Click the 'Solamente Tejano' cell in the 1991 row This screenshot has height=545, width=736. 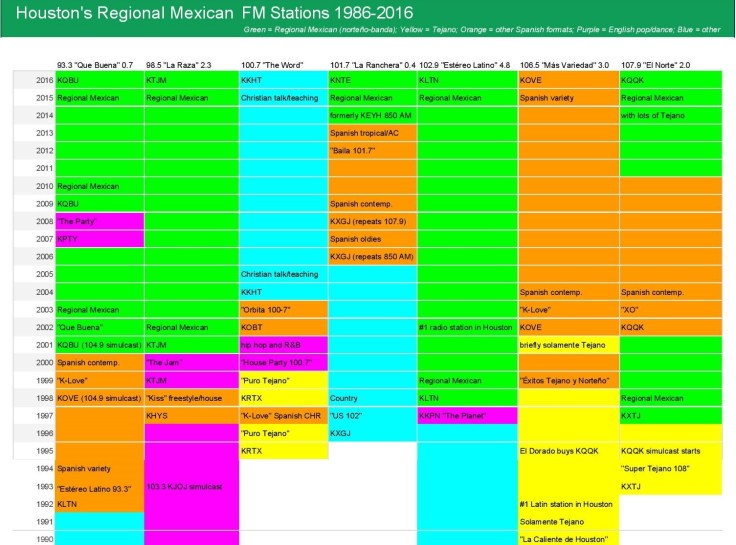pos(568,522)
